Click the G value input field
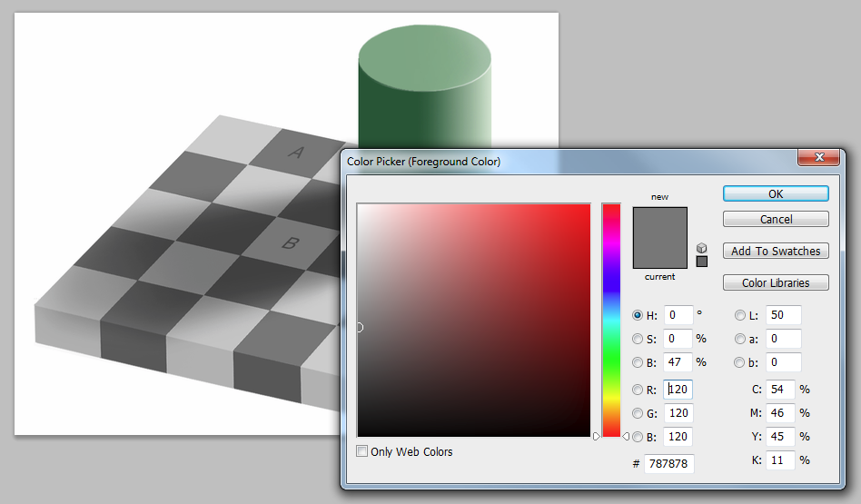 click(678, 413)
